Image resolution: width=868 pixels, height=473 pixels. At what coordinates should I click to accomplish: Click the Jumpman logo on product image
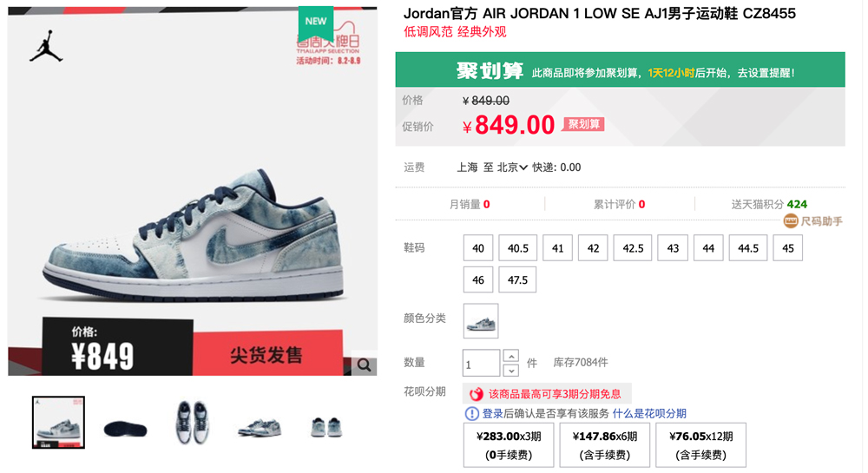pos(47,46)
